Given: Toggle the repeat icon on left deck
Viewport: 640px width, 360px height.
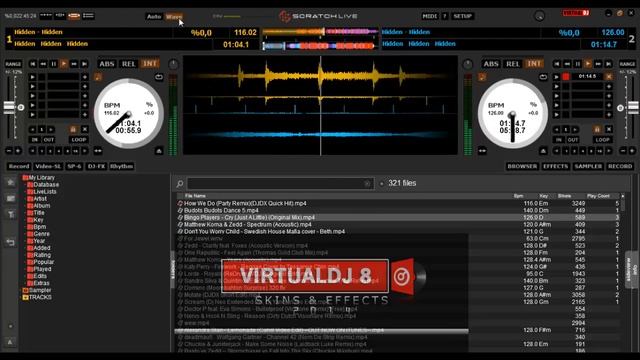Looking at the screenshot, I should [159, 77].
